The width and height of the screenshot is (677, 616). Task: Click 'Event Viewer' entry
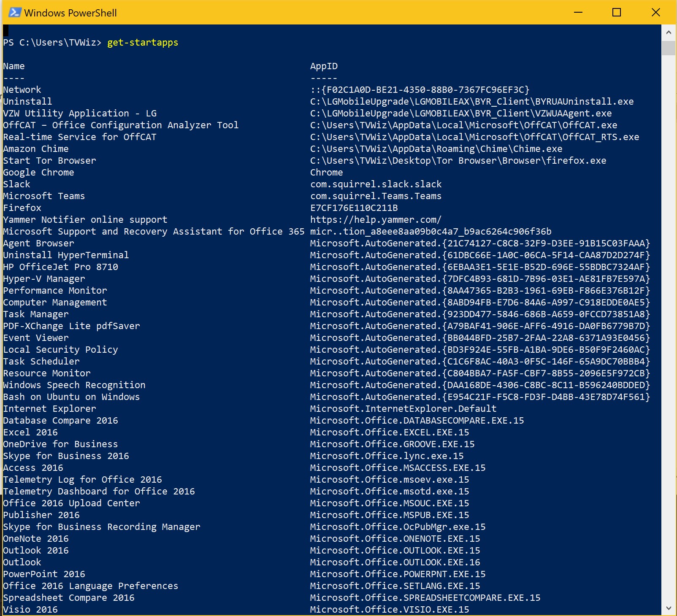coord(36,338)
